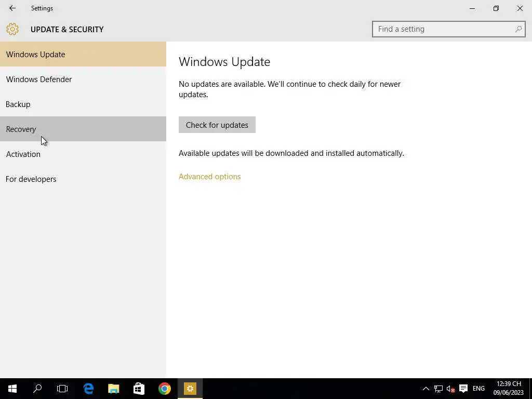
Task: Click the 'No updates are available' message
Action: [x=290, y=89]
